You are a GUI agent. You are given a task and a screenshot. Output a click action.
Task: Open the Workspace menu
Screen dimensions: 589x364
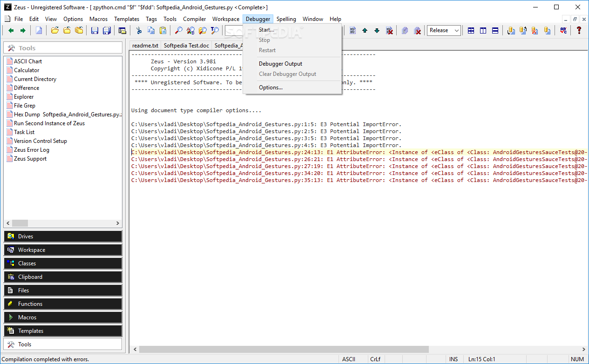[x=226, y=19]
